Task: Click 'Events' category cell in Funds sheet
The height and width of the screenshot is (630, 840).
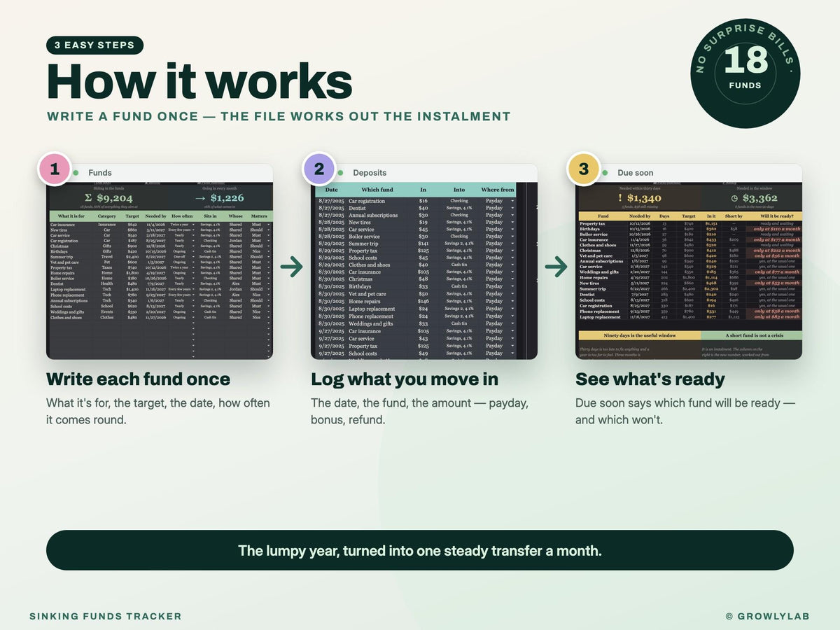Action: [x=107, y=311]
